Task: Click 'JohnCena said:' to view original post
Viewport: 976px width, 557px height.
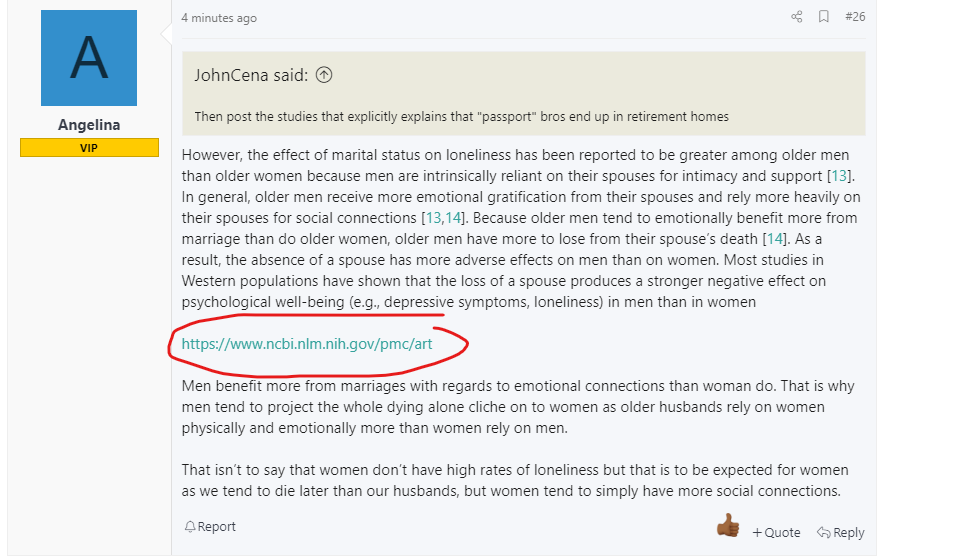Action: [251, 75]
